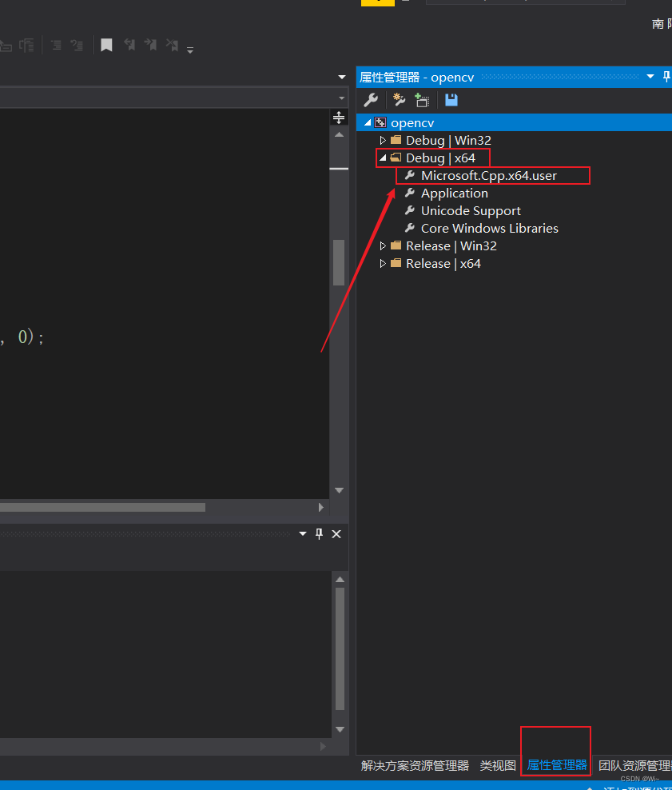The width and height of the screenshot is (672, 790).
Task: Go to the next bookmark icon
Action: (150, 45)
